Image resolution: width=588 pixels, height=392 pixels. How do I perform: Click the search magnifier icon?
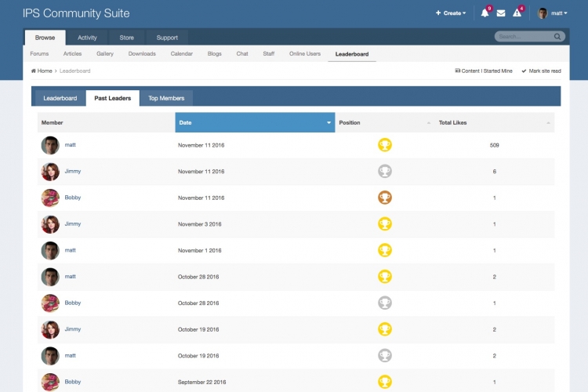557,37
